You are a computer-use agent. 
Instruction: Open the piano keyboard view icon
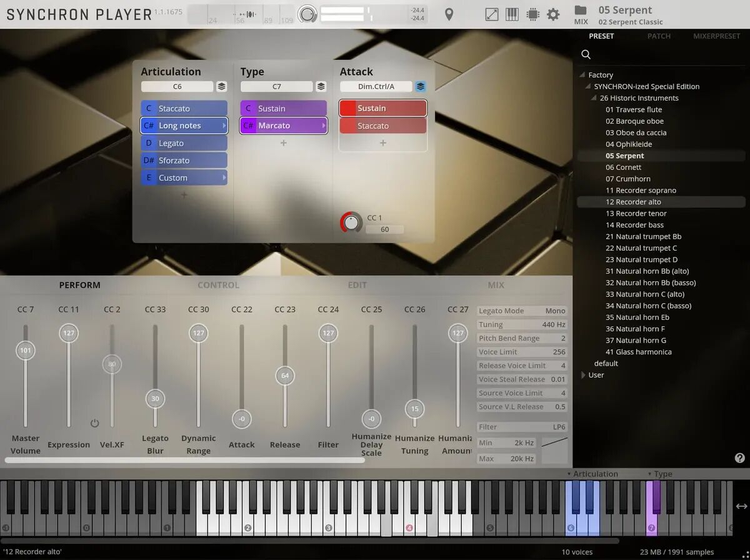click(x=512, y=14)
